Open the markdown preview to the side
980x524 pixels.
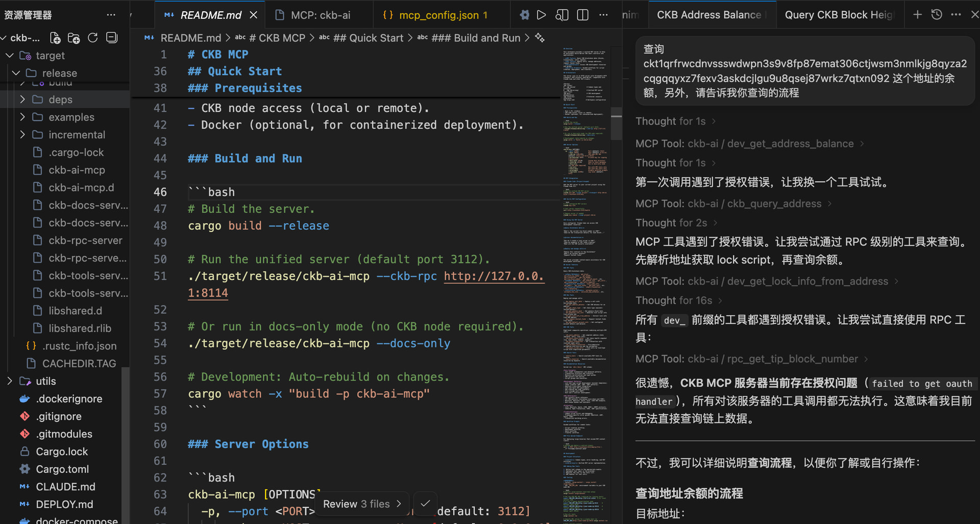click(562, 15)
